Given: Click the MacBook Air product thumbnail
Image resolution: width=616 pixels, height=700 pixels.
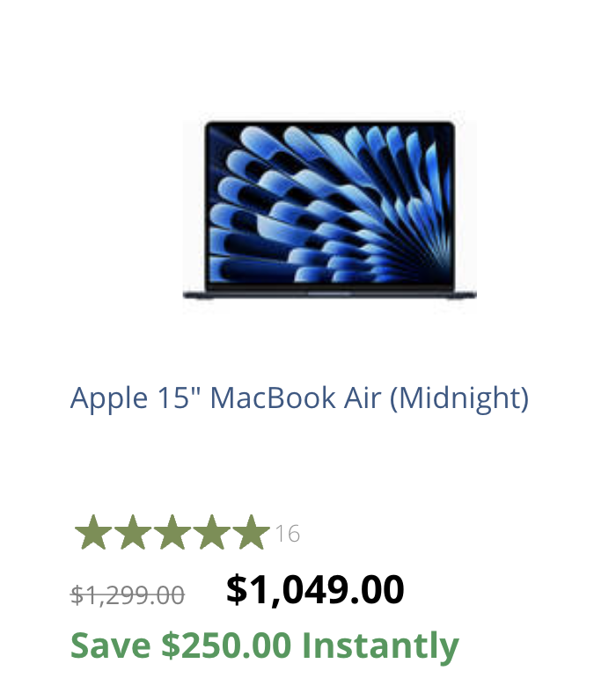Looking at the screenshot, I should point(330,210).
